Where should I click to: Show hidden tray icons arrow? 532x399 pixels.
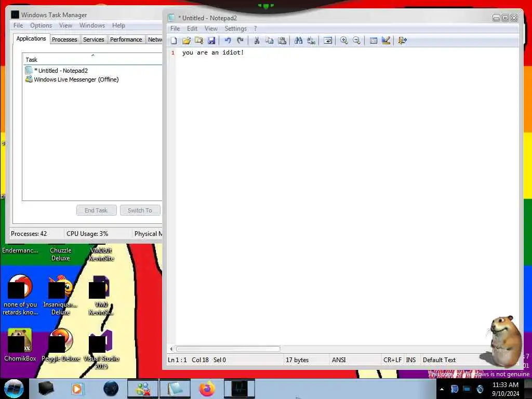click(x=442, y=389)
